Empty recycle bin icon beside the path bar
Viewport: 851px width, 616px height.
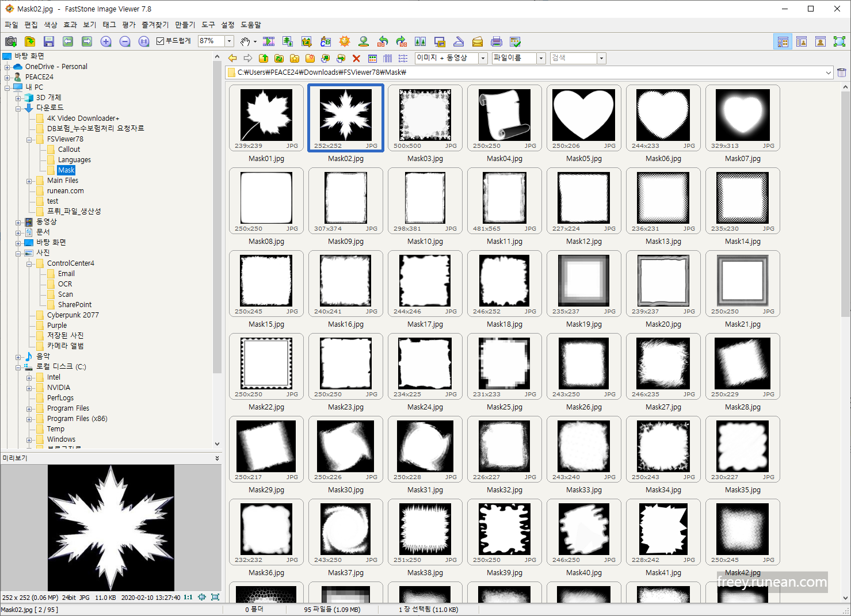click(x=841, y=72)
